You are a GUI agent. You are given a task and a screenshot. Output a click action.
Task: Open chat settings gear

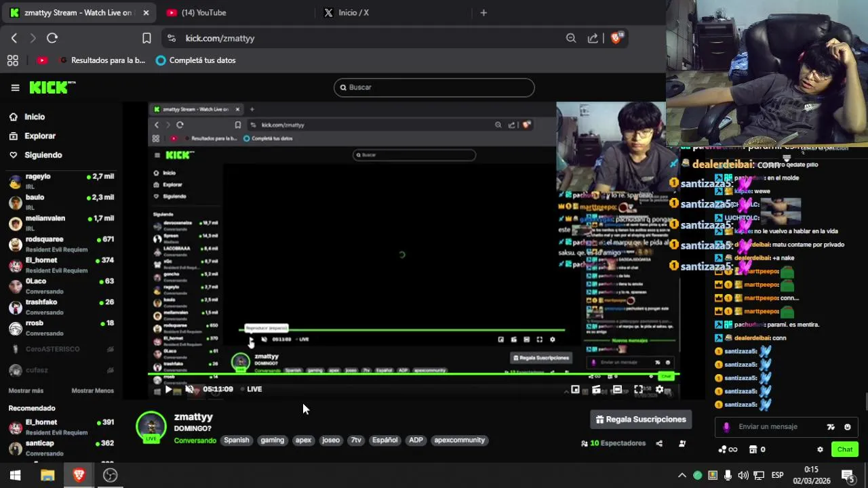pos(820,449)
